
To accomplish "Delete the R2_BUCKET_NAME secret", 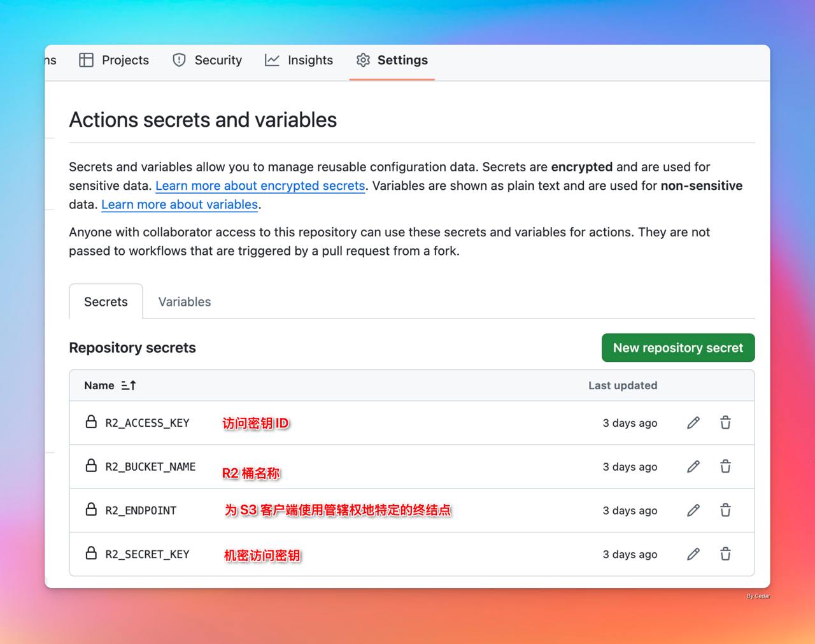I will point(725,467).
